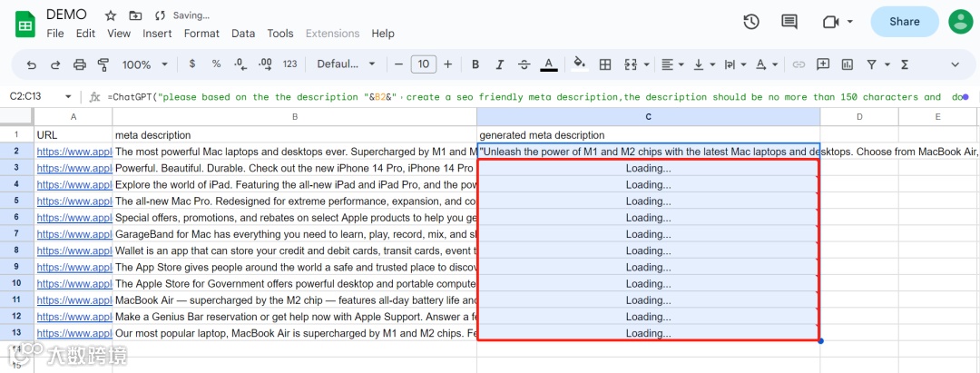
Task: Open the Format menu
Action: [x=201, y=33]
